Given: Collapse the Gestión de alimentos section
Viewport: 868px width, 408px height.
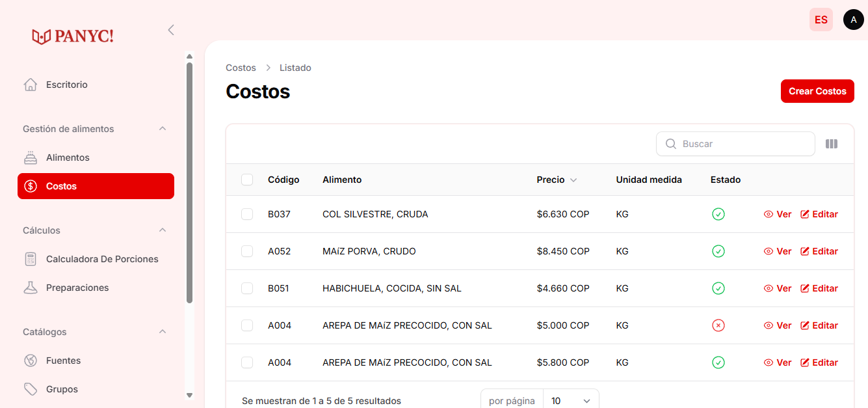Looking at the screenshot, I should click(163, 129).
